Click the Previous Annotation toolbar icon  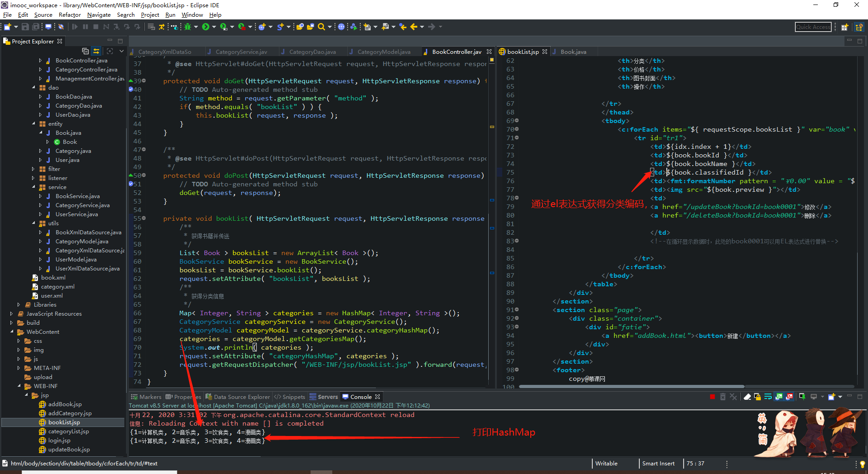(385, 27)
